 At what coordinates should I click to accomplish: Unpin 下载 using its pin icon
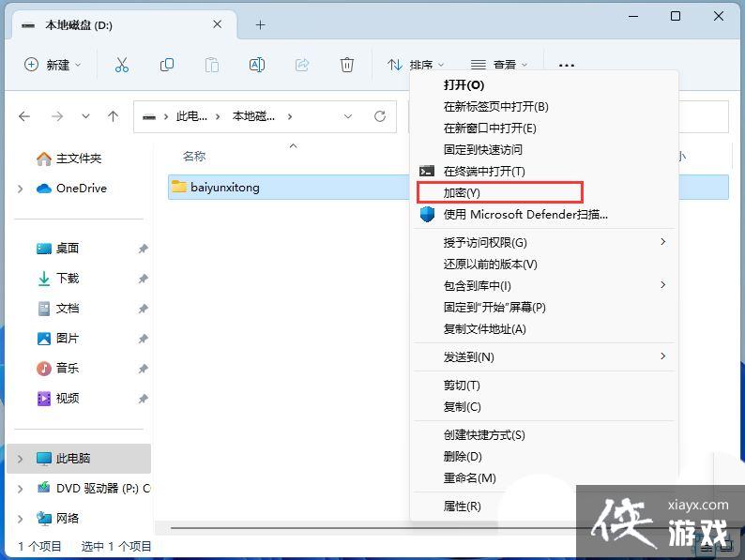click(143, 279)
